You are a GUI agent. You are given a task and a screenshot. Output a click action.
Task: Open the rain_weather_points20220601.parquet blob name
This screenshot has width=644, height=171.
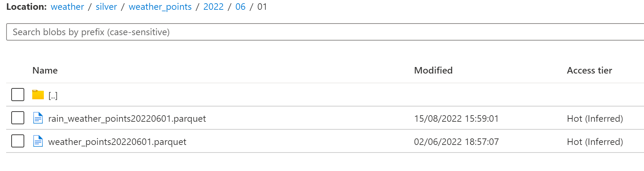pos(127,119)
